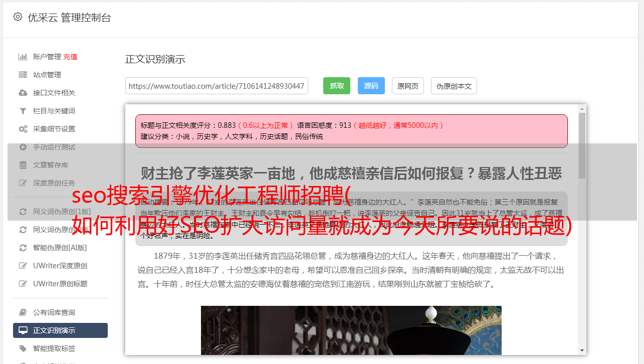Click the book icon for 公有词库查询
Screen dimensions: 644x364
tap(23, 312)
